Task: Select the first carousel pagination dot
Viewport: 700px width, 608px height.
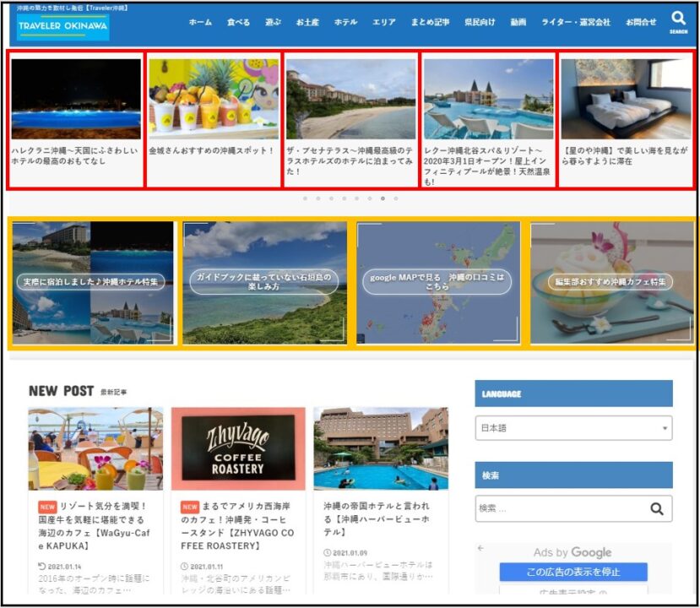Action: point(305,198)
